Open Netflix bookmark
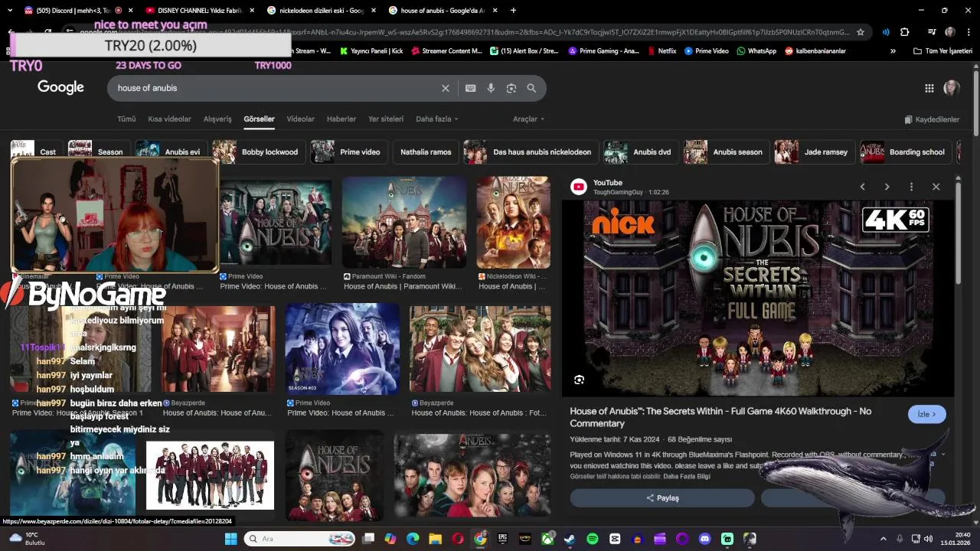Viewport: 980px width, 551px height. pos(661,51)
